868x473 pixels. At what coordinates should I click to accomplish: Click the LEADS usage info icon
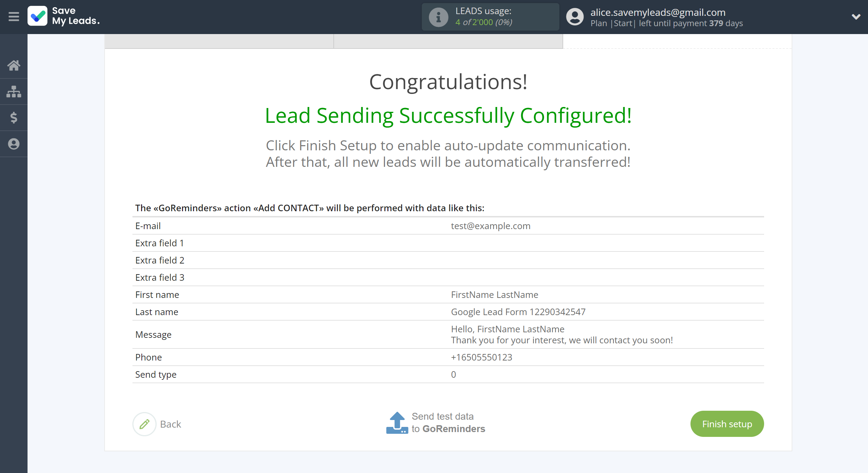coord(438,17)
